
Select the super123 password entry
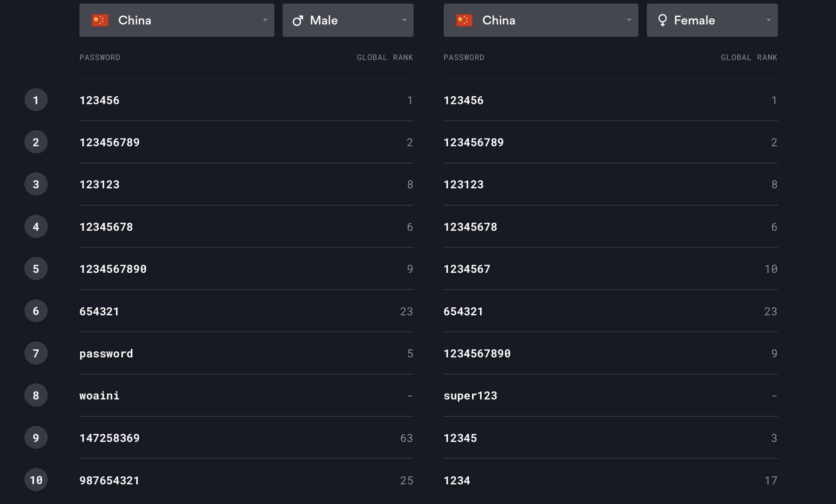tap(470, 395)
